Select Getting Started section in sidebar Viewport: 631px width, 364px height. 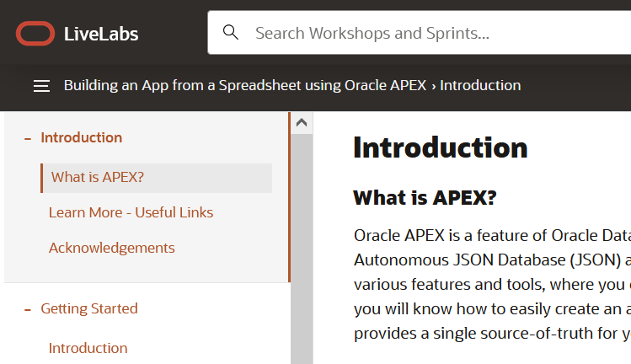click(89, 308)
